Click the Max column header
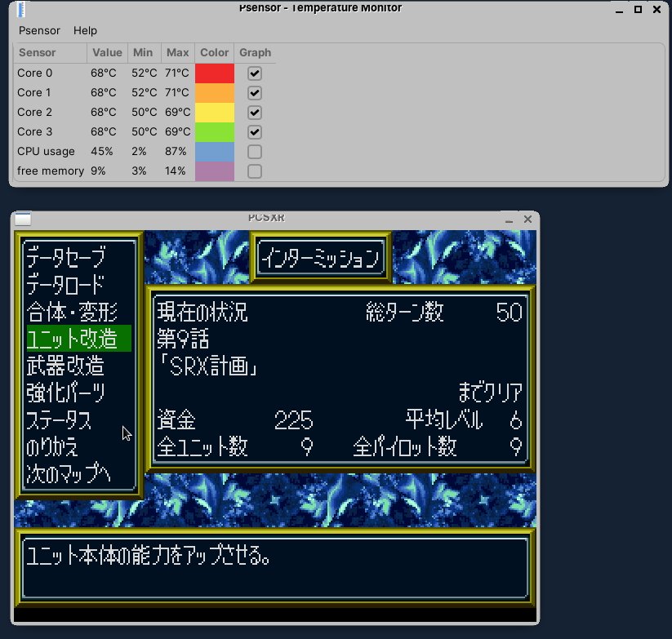 pyautogui.click(x=177, y=53)
